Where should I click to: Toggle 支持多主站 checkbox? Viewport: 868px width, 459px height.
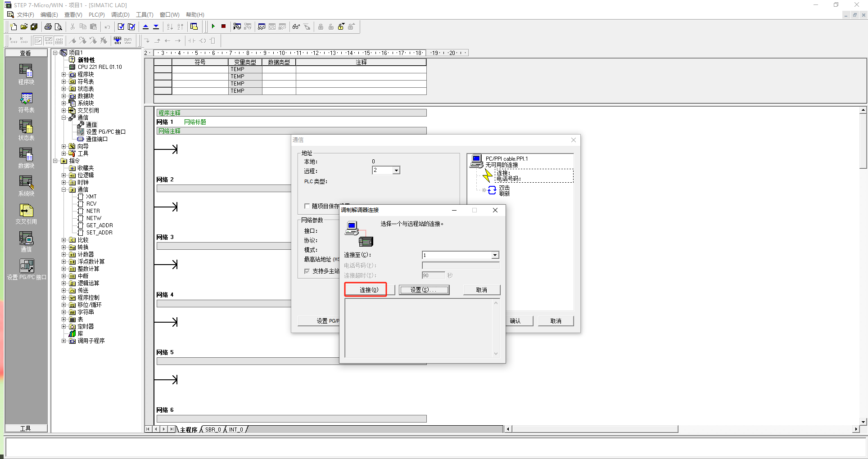pyautogui.click(x=307, y=271)
